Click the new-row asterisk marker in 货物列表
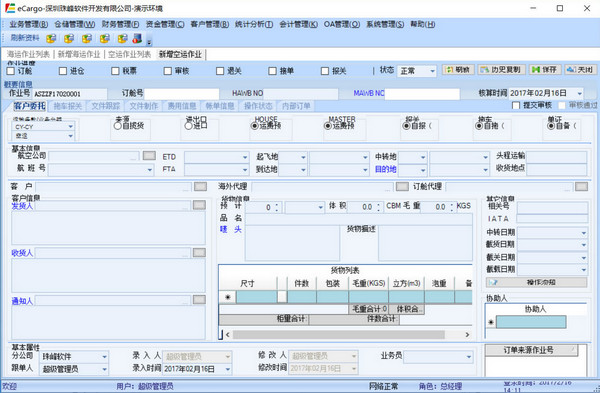The width and height of the screenshot is (600, 393). point(228,297)
